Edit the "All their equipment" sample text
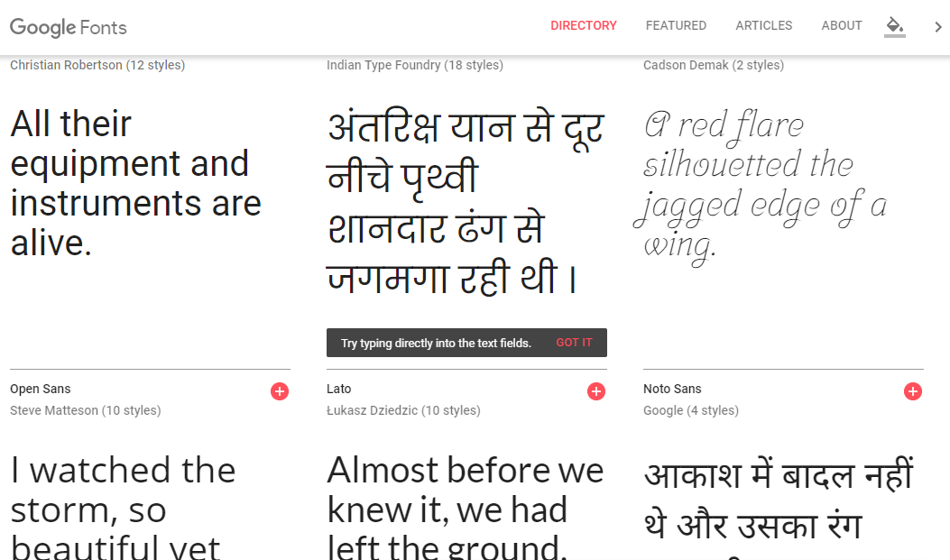The width and height of the screenshot is (950, 560). 135,183
